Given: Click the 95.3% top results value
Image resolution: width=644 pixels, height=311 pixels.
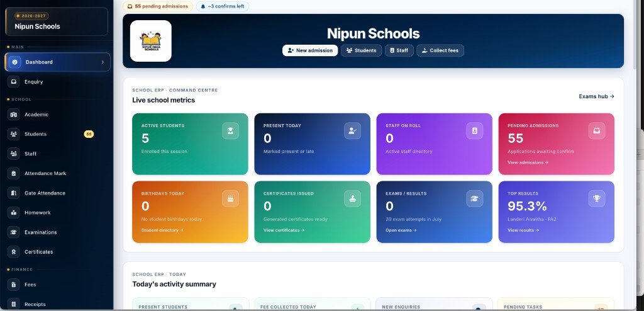Looking at the screenshot, I should point(527,206).
